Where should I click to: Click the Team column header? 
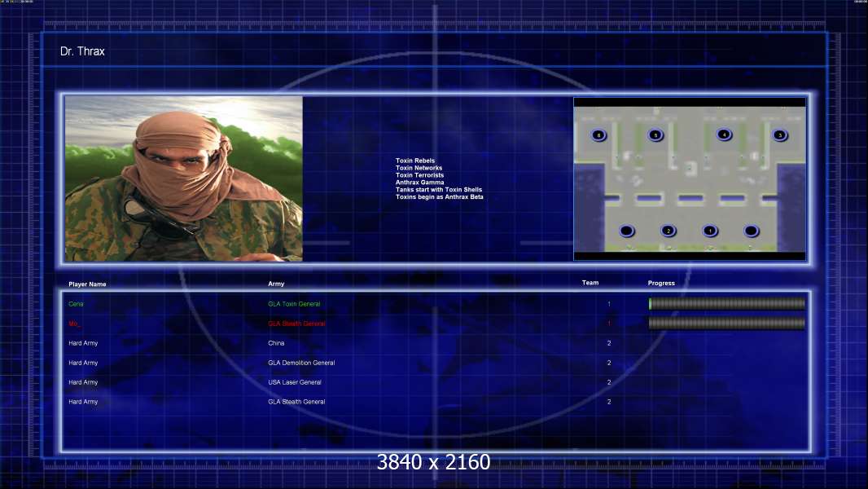pos(590,283)
